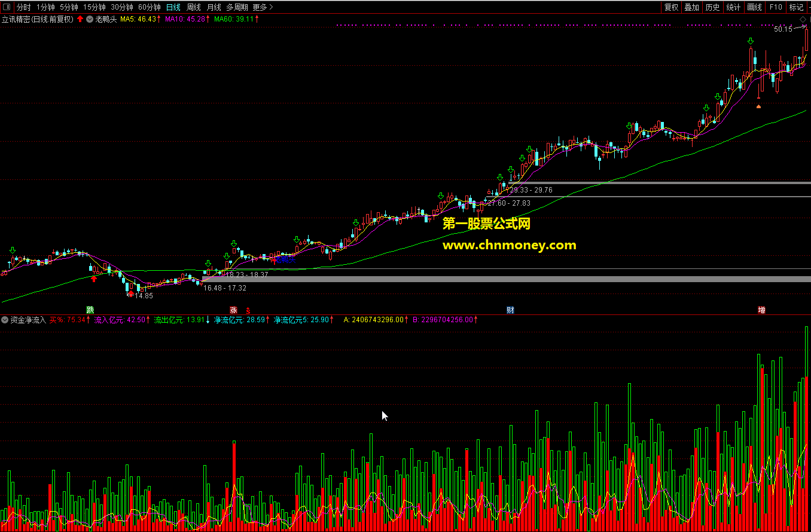
Task: Select the 周线 weekly period tab
Action: coord(194,7)
